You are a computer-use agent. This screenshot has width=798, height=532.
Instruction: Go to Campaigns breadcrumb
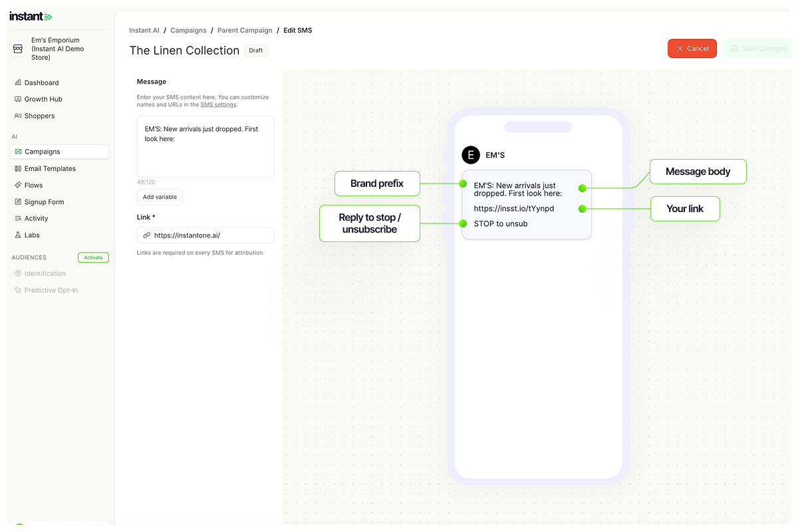(188, 31)
